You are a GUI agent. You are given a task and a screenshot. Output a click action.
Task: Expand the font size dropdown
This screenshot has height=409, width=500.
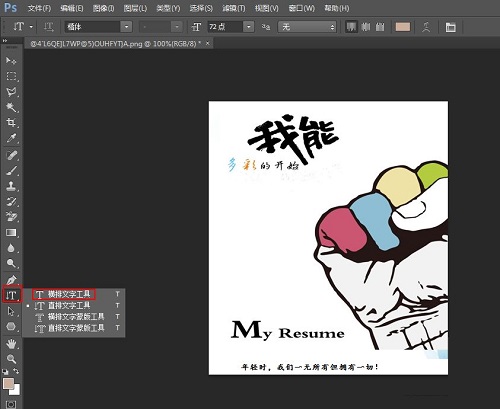[x=249, y=27]
